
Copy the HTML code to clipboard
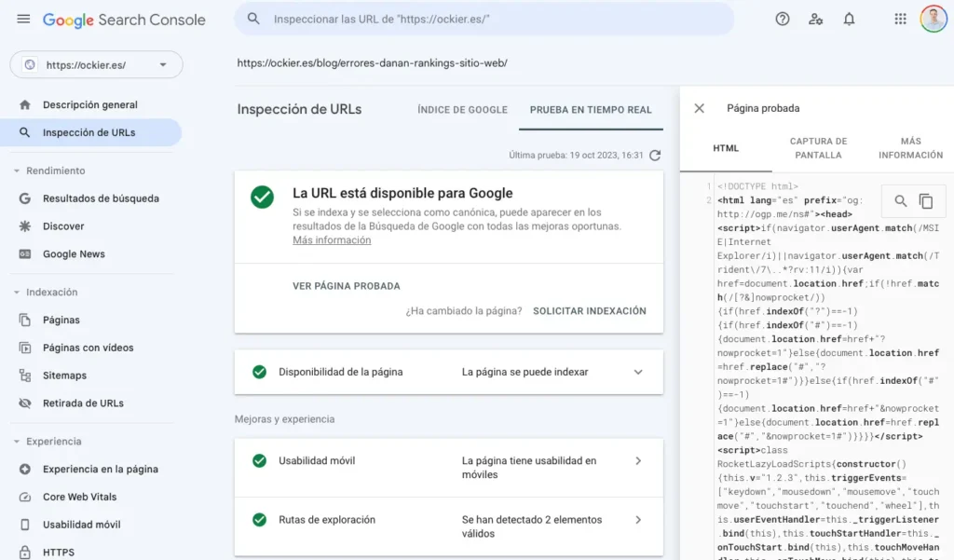point(926,201)
